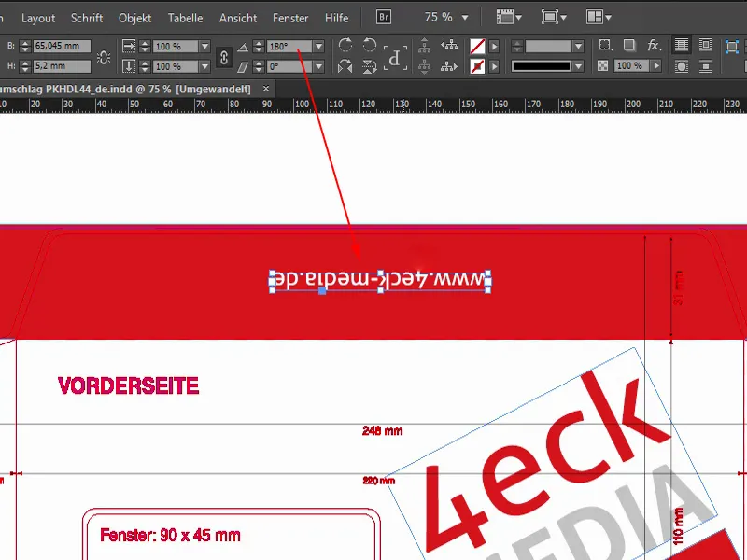Open the view options dropdown
The image size is (747, 560).
tap(509, 17)
